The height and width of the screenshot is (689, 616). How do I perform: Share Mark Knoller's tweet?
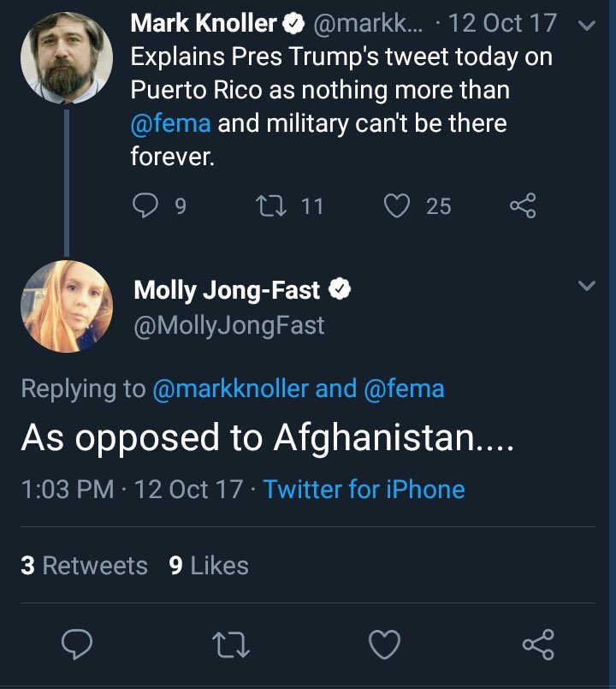[522, 205]
